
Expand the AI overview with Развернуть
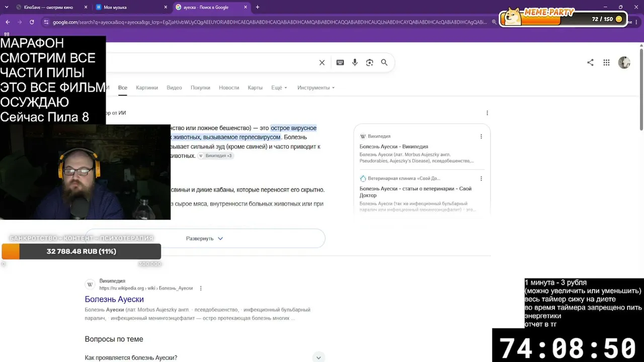[x=204, y=238]
